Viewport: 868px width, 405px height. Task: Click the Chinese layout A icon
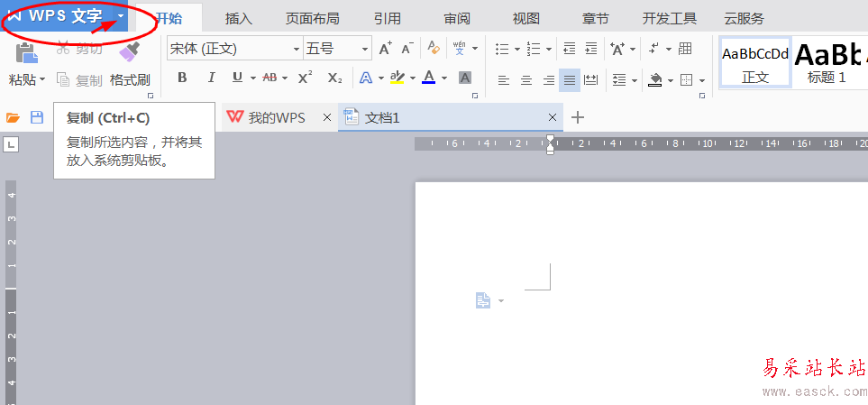(617, 49)
